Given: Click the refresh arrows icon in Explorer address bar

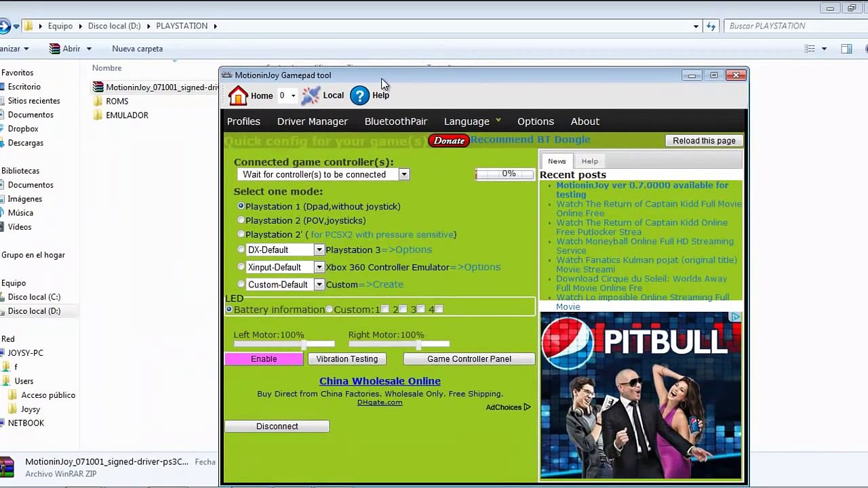Looking at the screenshot, I should 711,26.
